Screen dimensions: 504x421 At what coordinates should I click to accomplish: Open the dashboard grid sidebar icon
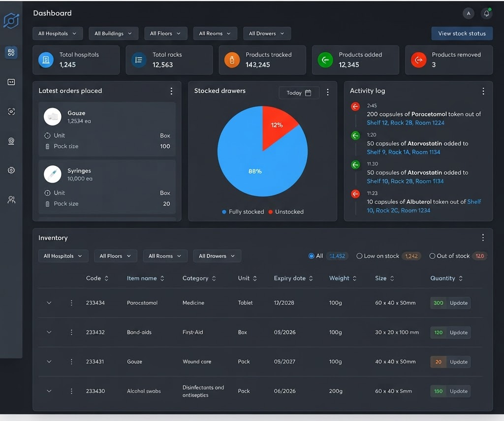click(11, 52)
